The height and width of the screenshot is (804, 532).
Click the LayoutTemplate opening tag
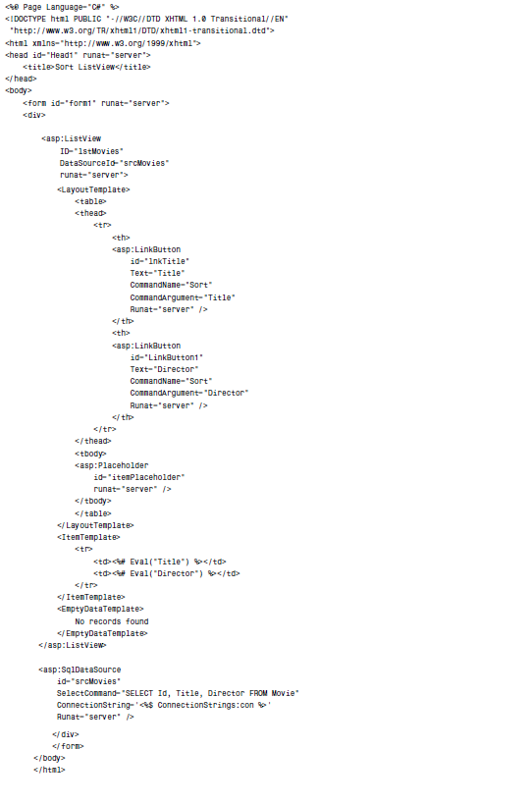[x=94, y=189]
